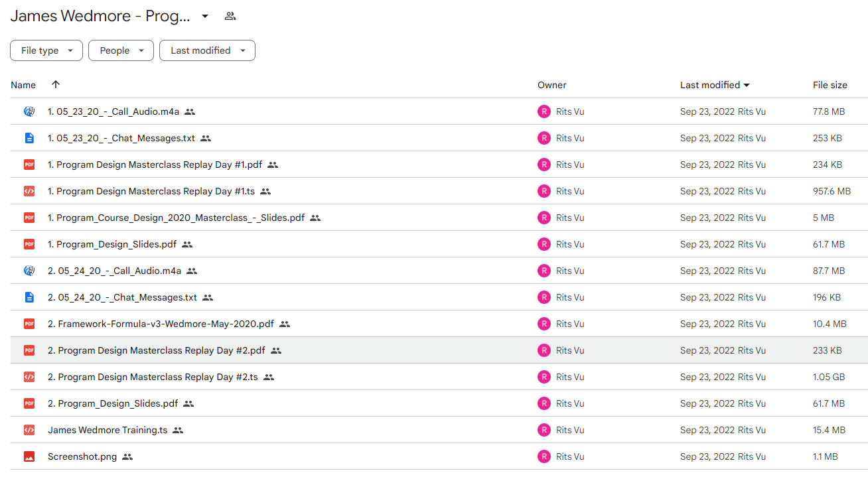Click shared icon beside 05_24_20 Chat Messages
The height and width of the screenshot is (483, 868).
point(208,297)
